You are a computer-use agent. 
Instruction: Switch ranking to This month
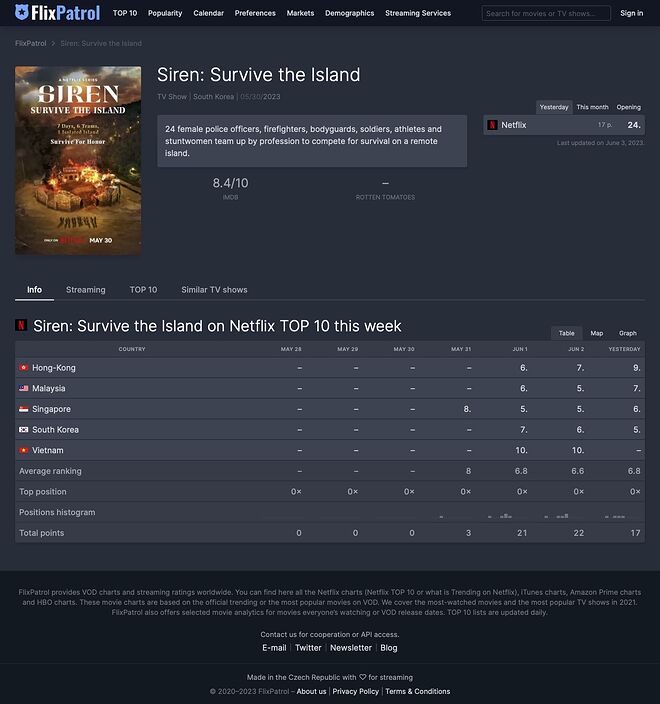(592, 107)
